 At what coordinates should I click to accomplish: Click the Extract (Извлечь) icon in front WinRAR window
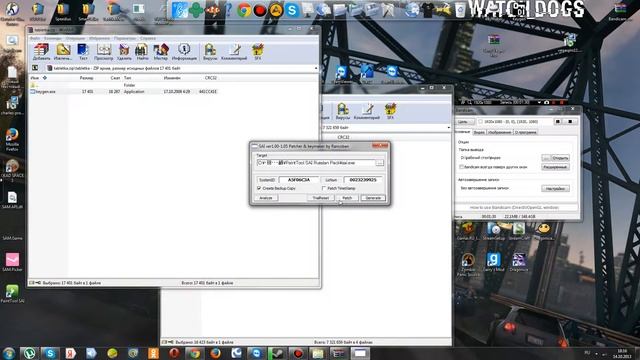coord(63,52)
